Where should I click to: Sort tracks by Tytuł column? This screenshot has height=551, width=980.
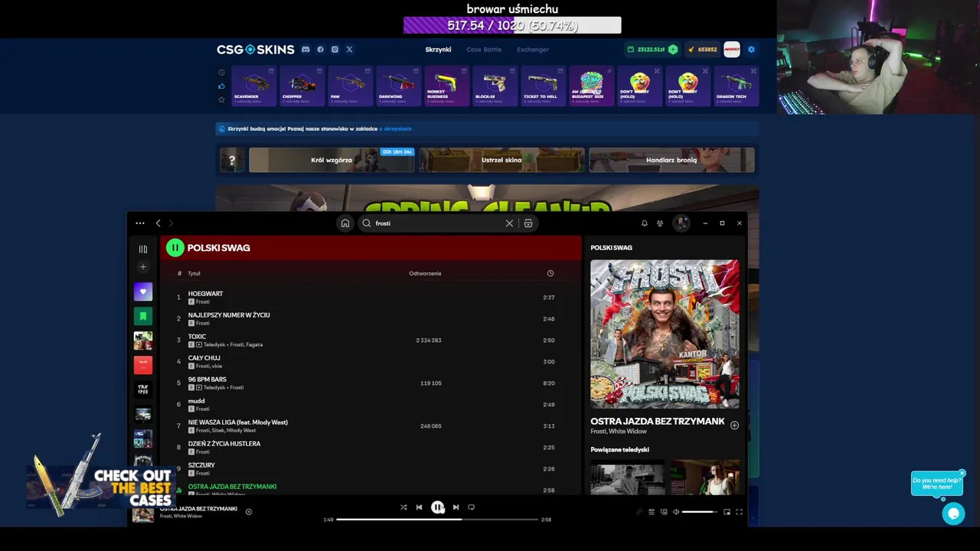tap(194, 273)
